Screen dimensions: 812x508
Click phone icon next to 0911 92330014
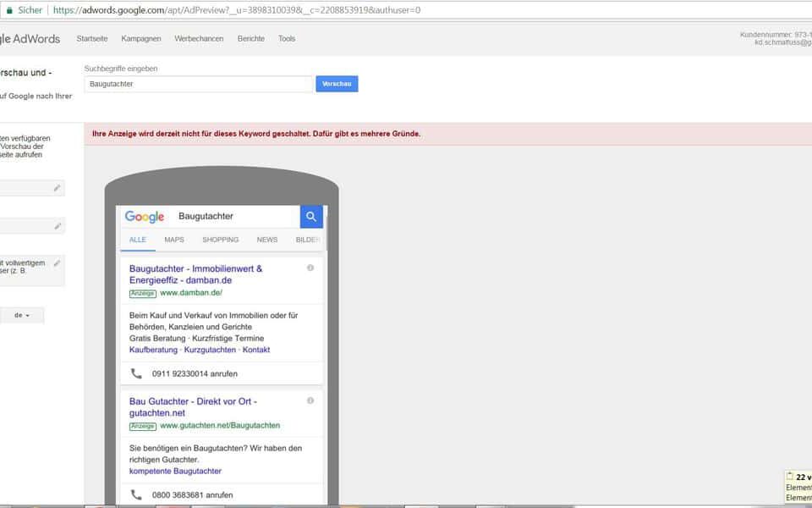136,373
